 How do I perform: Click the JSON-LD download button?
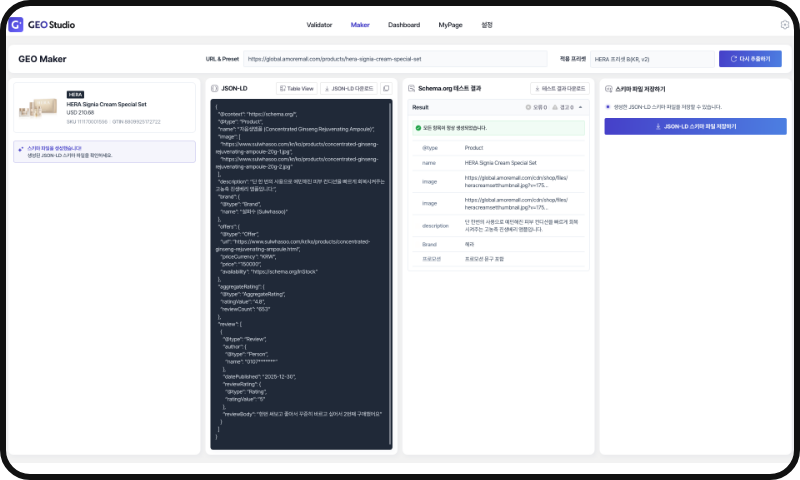click(x=349, y=88)
